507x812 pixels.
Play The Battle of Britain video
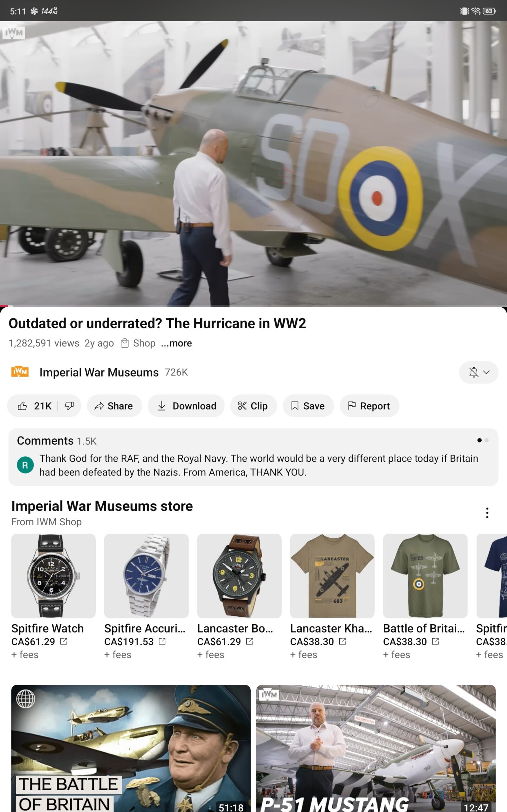(131, 748)
